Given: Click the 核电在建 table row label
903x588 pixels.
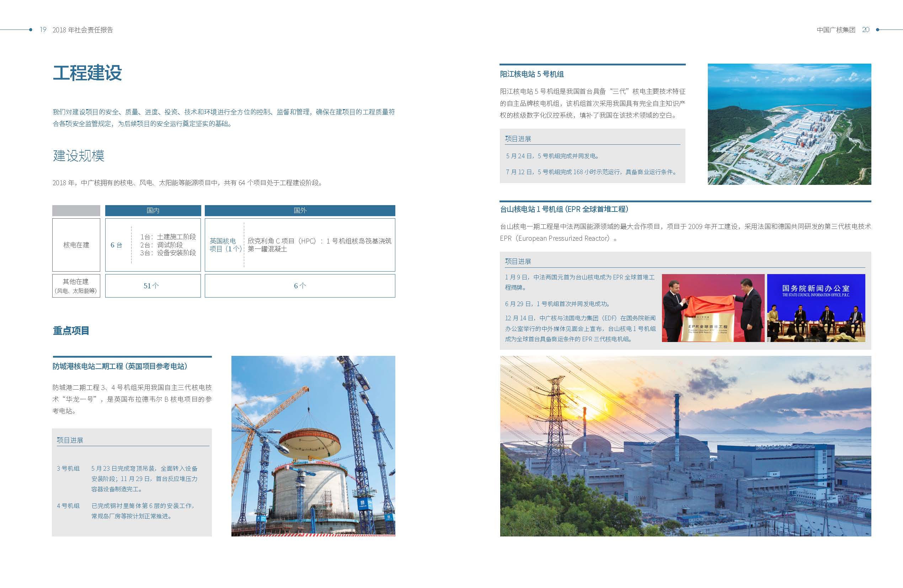Looking at the screenshot, I should [x=76, y=245].
